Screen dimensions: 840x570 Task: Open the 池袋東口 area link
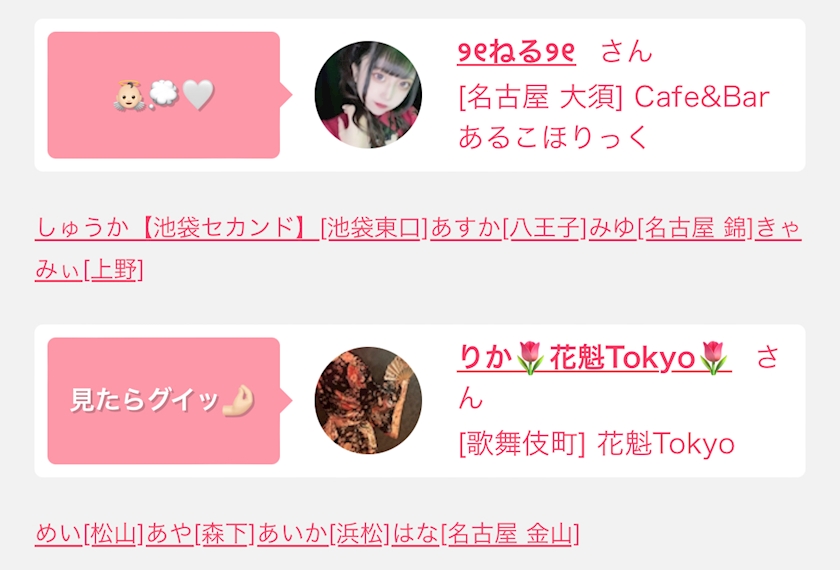[x=374, y=228]
